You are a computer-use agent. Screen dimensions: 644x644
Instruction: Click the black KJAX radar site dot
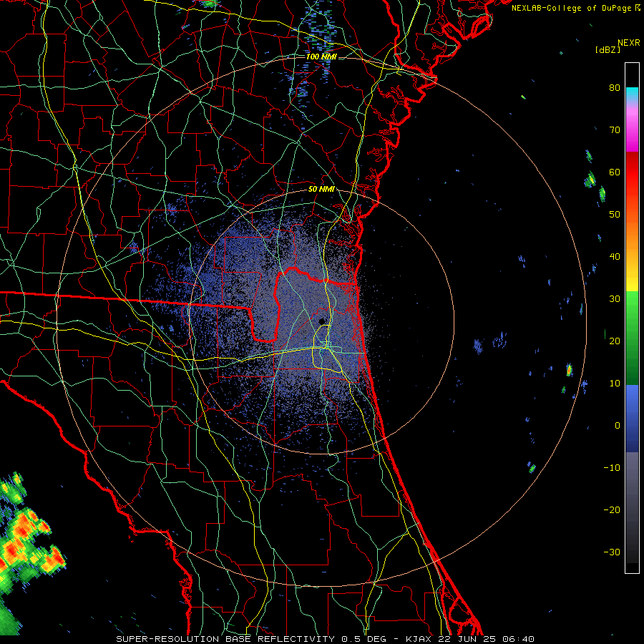(321, 321)
